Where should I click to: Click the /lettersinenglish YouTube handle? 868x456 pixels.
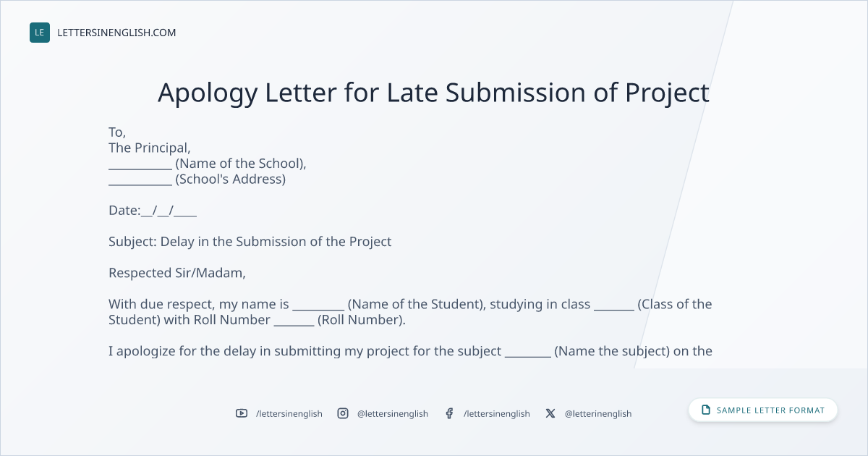coord(289,413)
